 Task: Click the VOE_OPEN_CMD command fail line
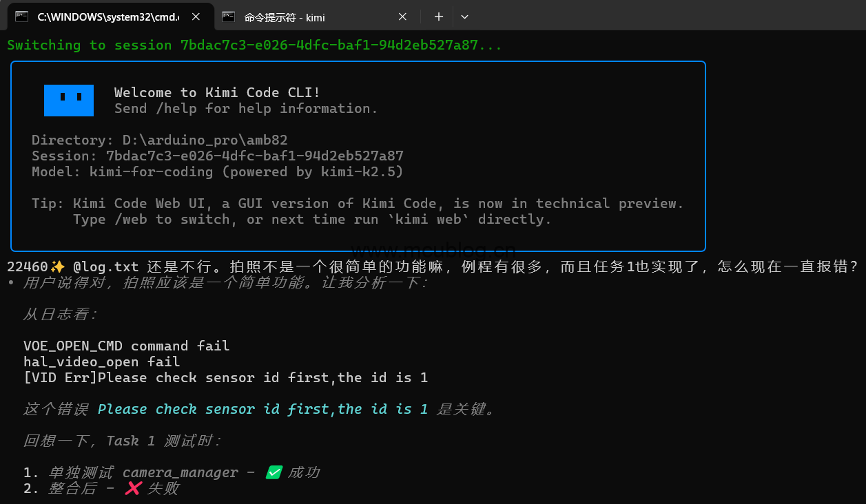click(126, 346)
